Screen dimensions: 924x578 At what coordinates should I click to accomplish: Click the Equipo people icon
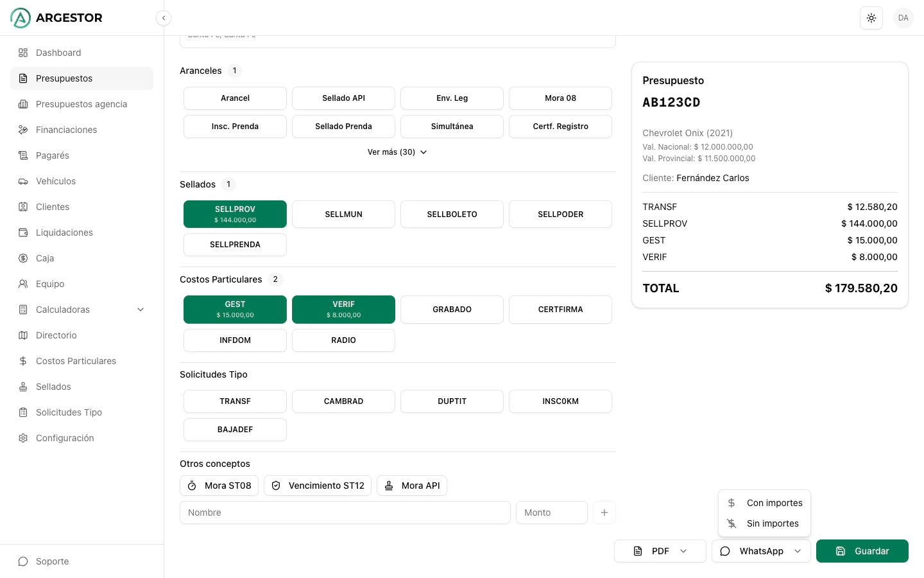click(23, 284)
